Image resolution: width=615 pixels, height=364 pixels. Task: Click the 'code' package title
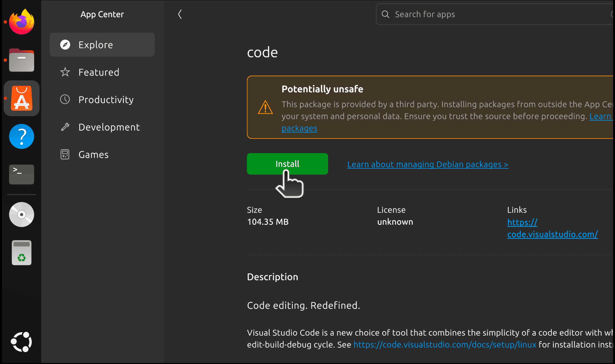tap(262, 52)
